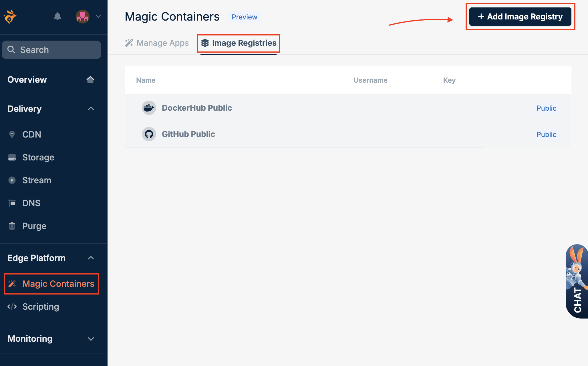Open the Purge page
The width and height of the screenshot is (588, 366).
point(34,226)
